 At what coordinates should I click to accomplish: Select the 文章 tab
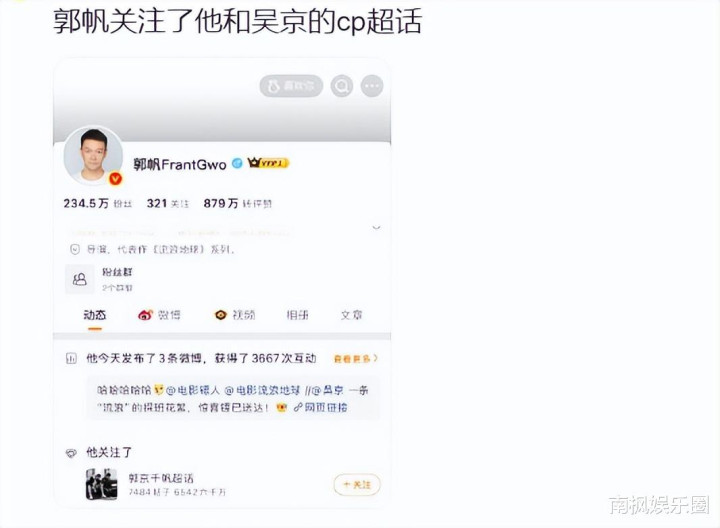coord(351,315)
